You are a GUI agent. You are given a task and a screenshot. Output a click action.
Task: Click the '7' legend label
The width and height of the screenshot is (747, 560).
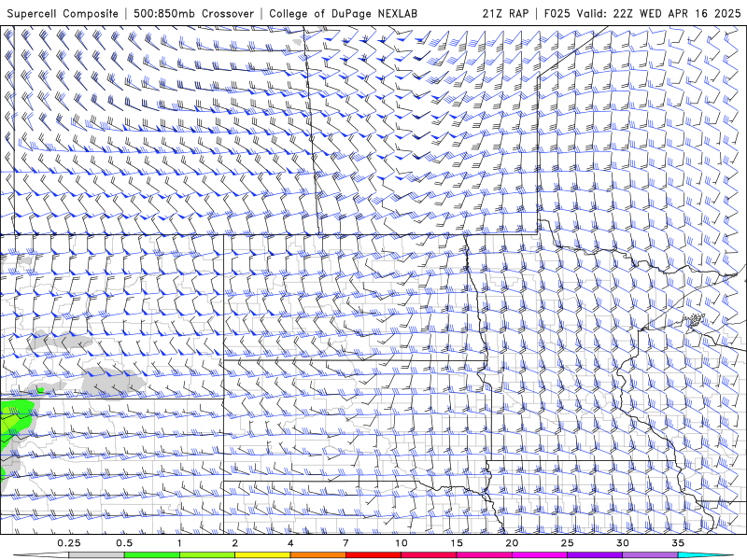[x=345, y=543]
